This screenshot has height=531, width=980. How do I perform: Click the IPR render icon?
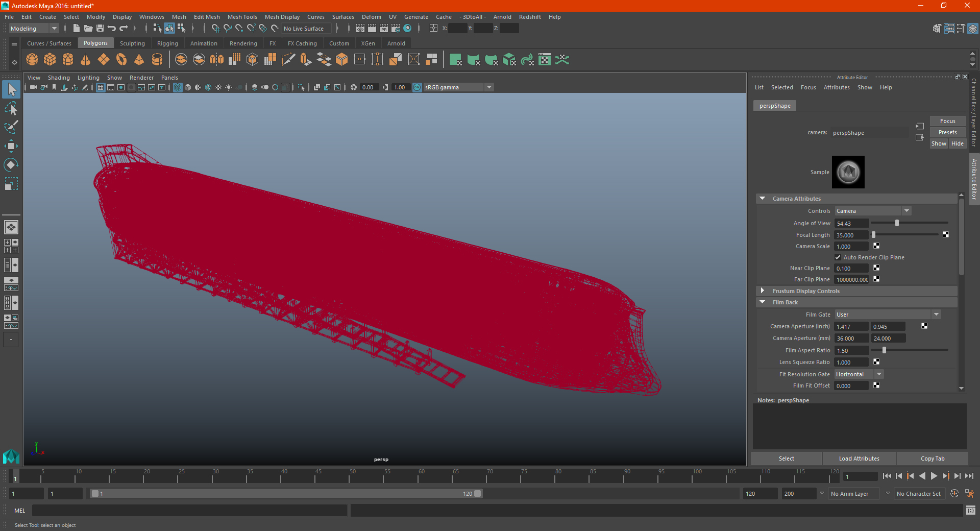point(384,29)
